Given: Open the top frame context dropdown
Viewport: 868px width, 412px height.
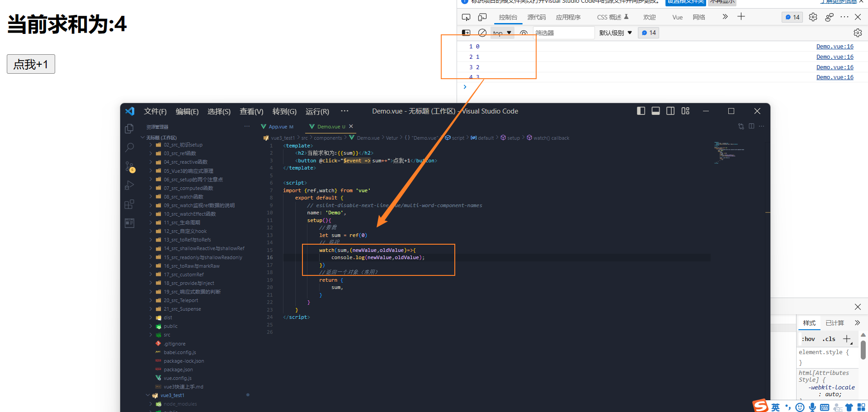Looking at the screenshot, I should click(502, 33).
